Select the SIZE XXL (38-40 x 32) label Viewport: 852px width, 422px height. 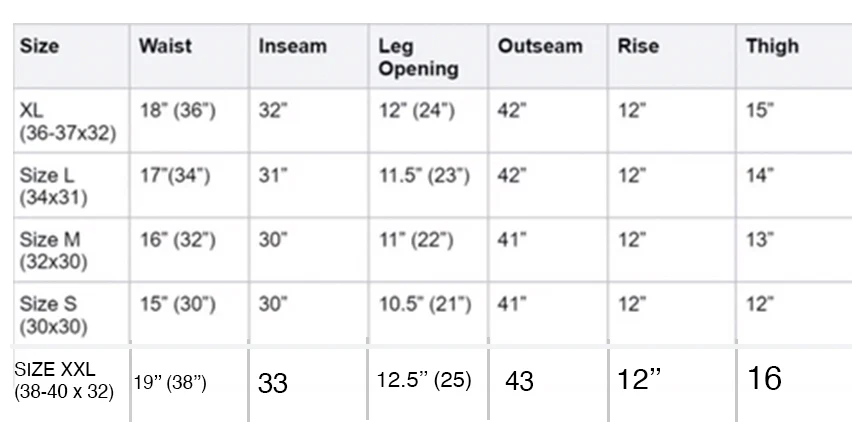[64, 380]
